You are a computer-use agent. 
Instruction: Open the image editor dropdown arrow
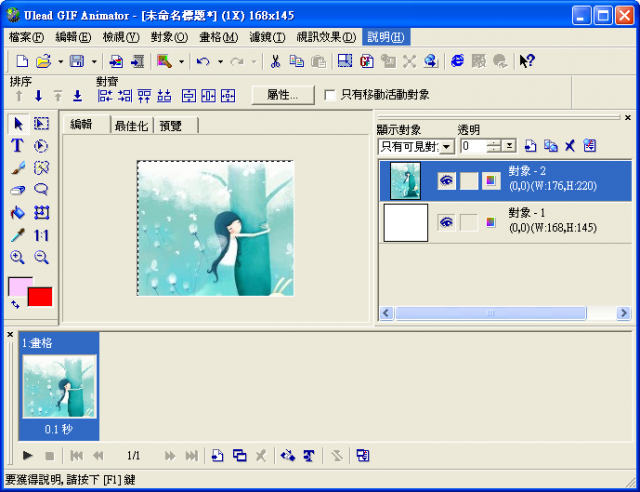(181, 62)
